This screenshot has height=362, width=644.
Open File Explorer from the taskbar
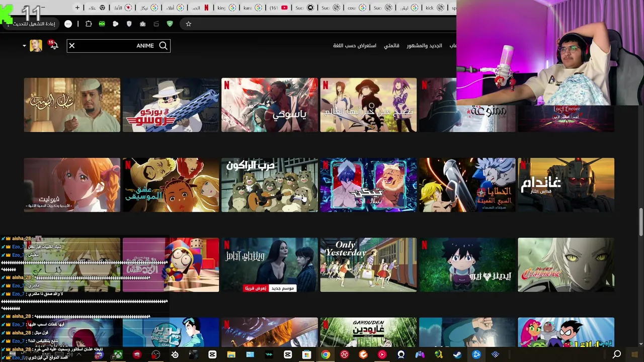click(231, 355)
